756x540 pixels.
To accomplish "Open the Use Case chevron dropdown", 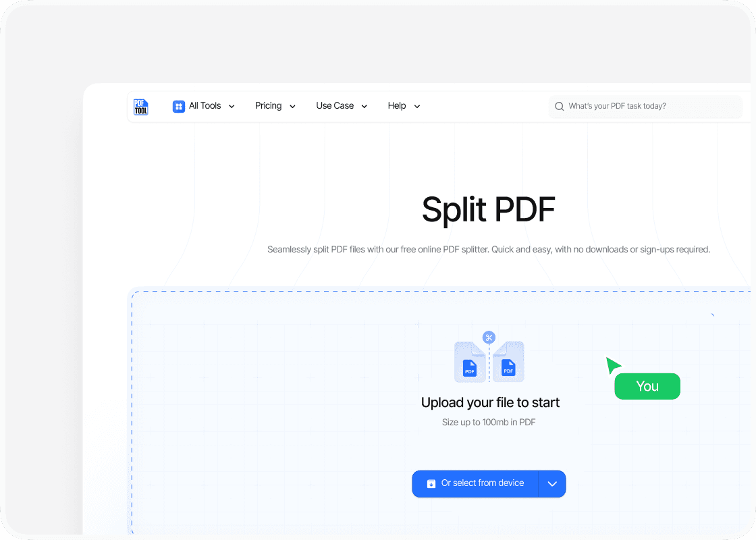I will [364, 107].
